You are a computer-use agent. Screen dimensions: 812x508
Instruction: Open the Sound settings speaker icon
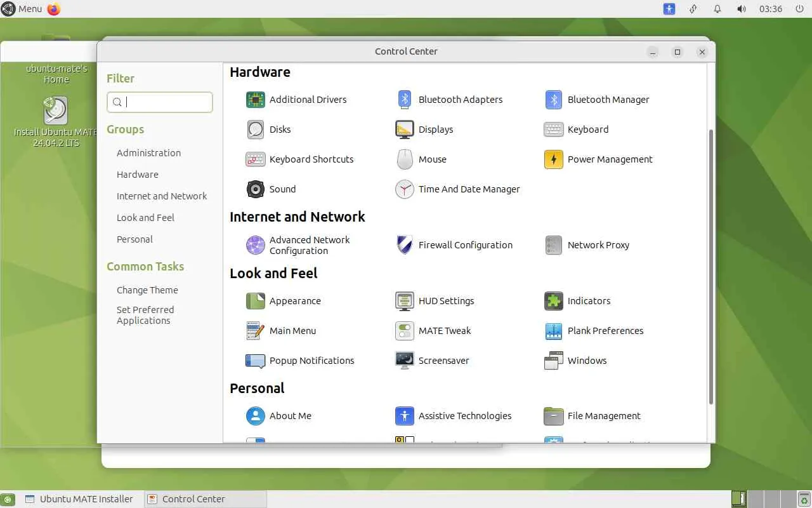coord(255,189)
